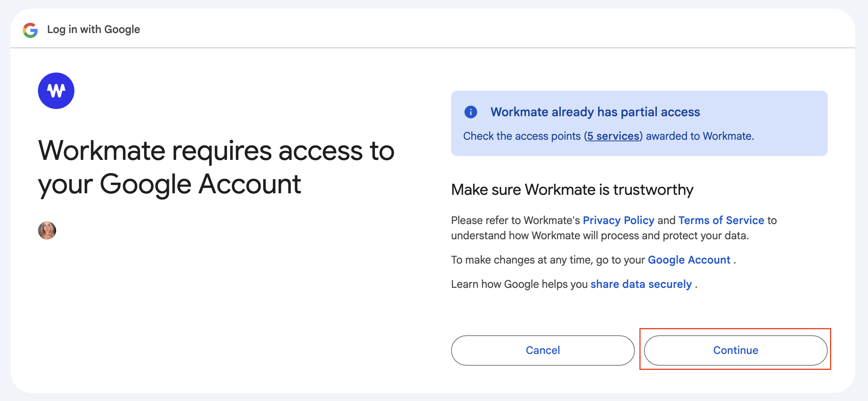Open Workmate's Privacy Policy link

619,220
